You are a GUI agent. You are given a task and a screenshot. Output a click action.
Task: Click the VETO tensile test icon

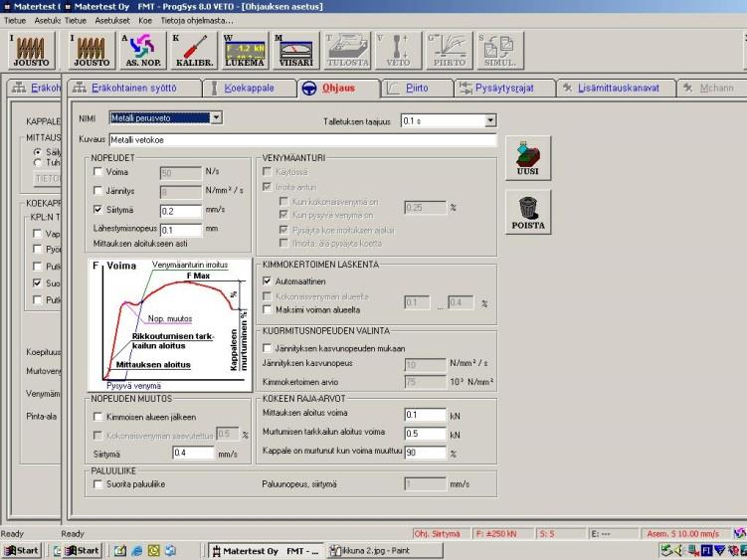coord(398,50)
